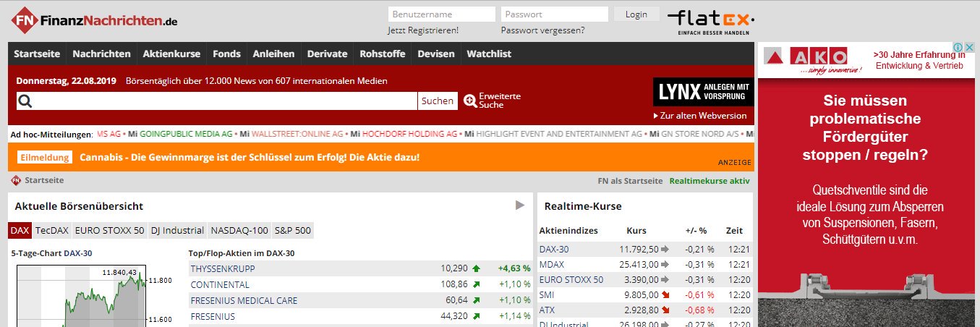Click the Login button

click(x=636, y=14)
